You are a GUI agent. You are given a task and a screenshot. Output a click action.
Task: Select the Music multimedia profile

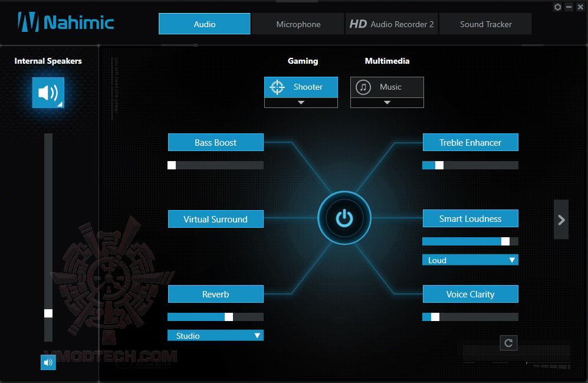(387, 87)
